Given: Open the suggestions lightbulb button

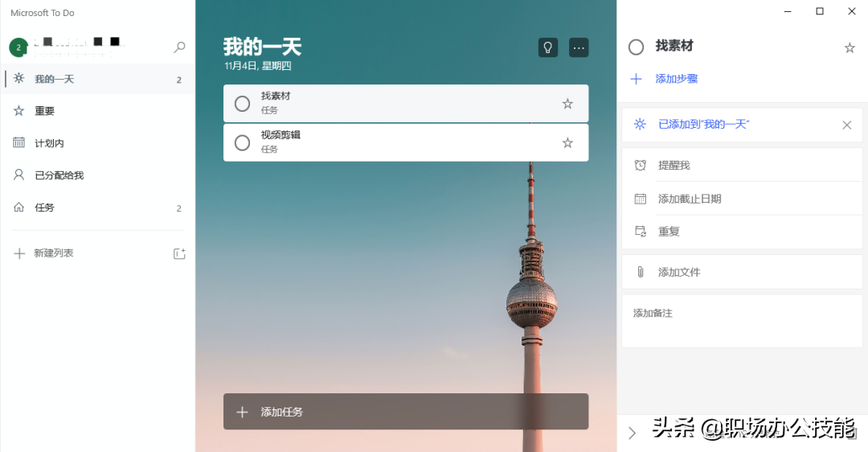Looking at the screenshot, I should [548, 47].
